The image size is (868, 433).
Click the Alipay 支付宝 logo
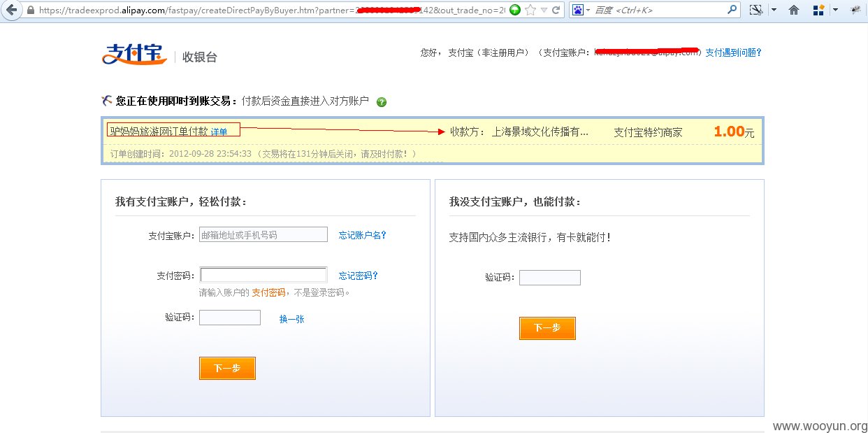pos(135,54)
